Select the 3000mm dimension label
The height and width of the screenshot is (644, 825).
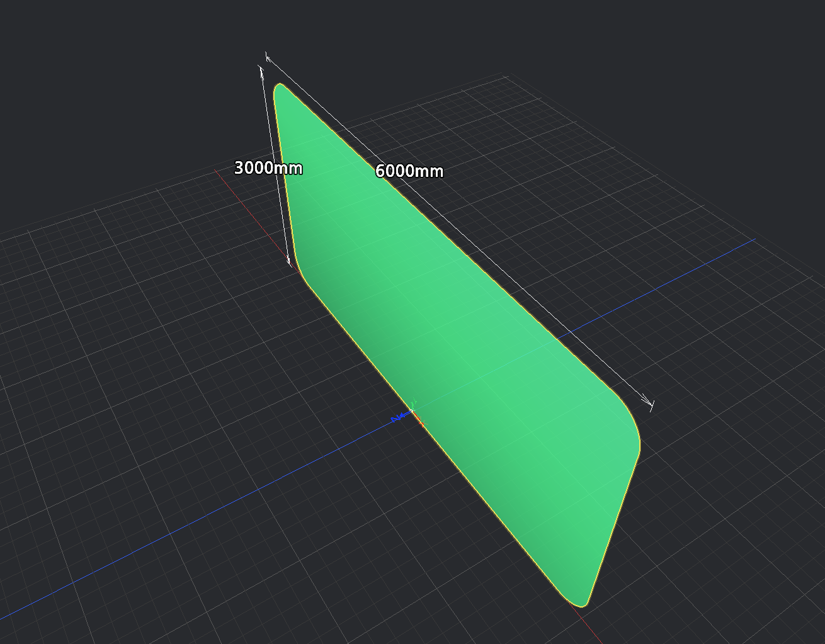(268, 168)
